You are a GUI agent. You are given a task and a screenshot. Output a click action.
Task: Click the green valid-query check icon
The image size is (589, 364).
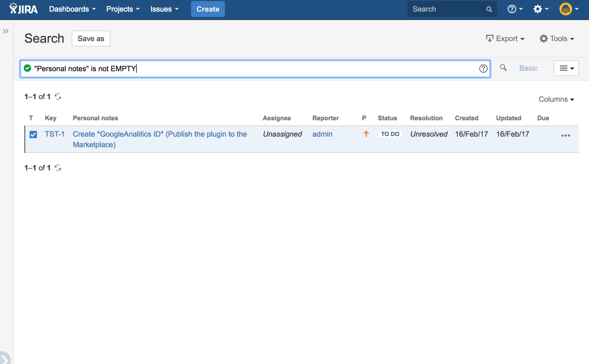click(27, 68)
